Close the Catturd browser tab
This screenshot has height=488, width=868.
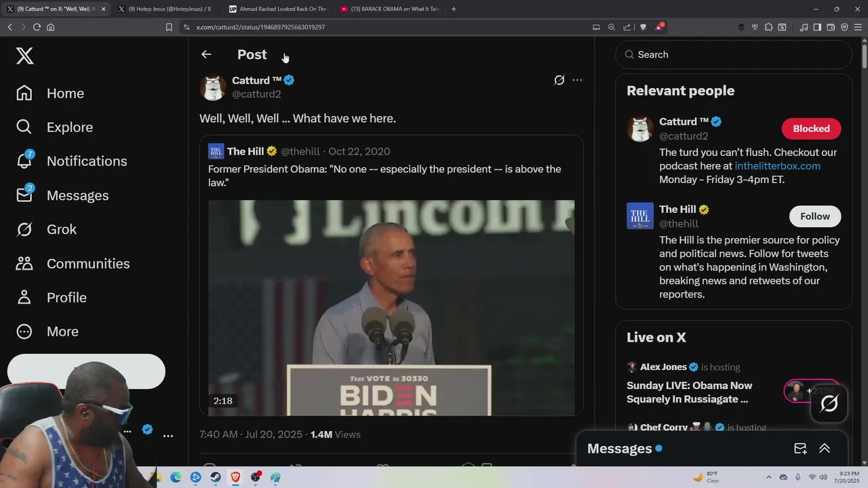click(x=103, y=9)
